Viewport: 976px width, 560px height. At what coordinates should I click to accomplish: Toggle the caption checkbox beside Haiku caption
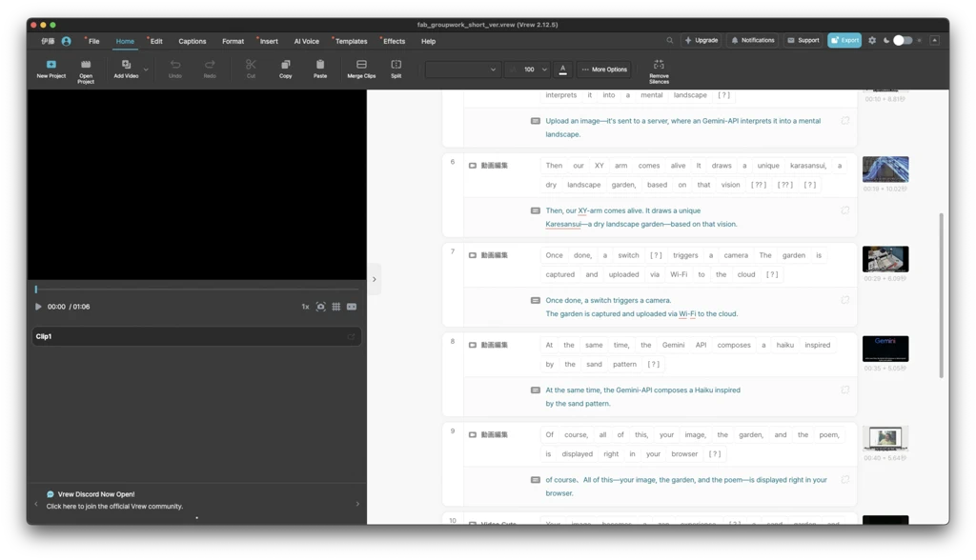pos(845,390)
